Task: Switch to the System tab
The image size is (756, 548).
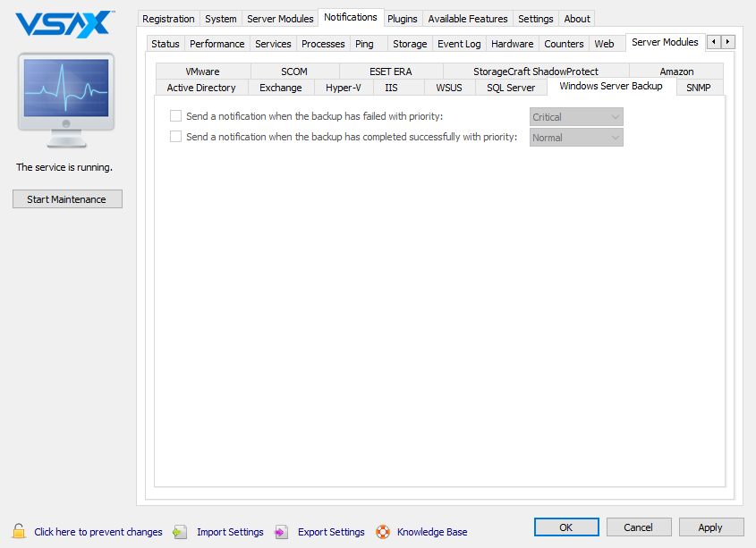Action: pos(221,19)
